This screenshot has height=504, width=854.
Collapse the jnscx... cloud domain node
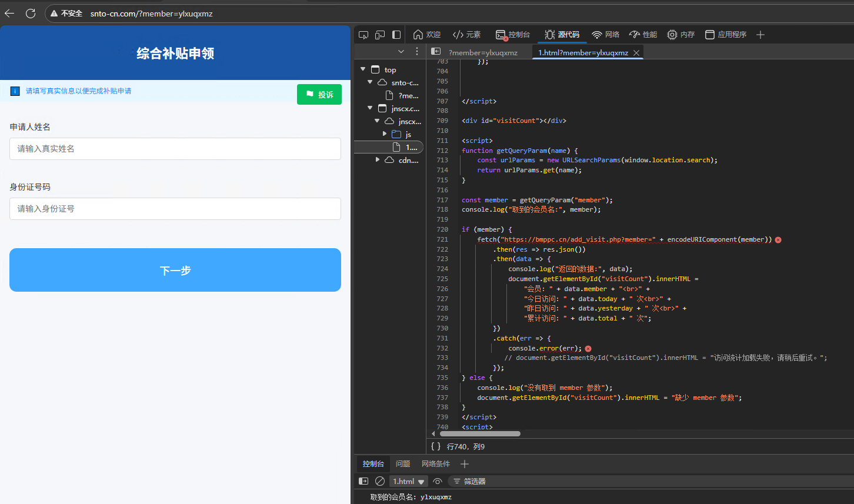(x=377, y=121)
